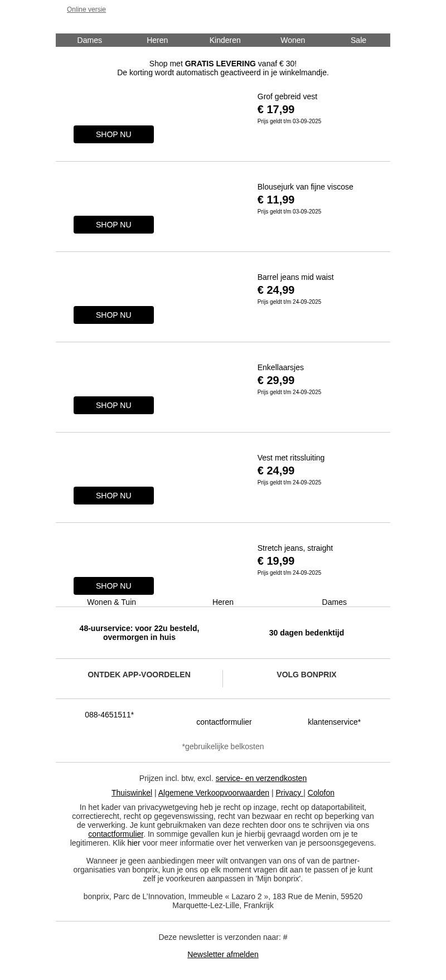Select the Dames navigation tab
This screenshot has height=980, width=446.
pos(89,40)
